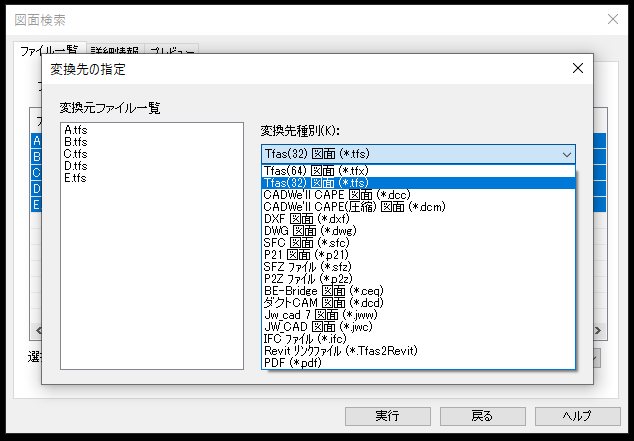Open the ヘルプ button

(x=576, y=416)
